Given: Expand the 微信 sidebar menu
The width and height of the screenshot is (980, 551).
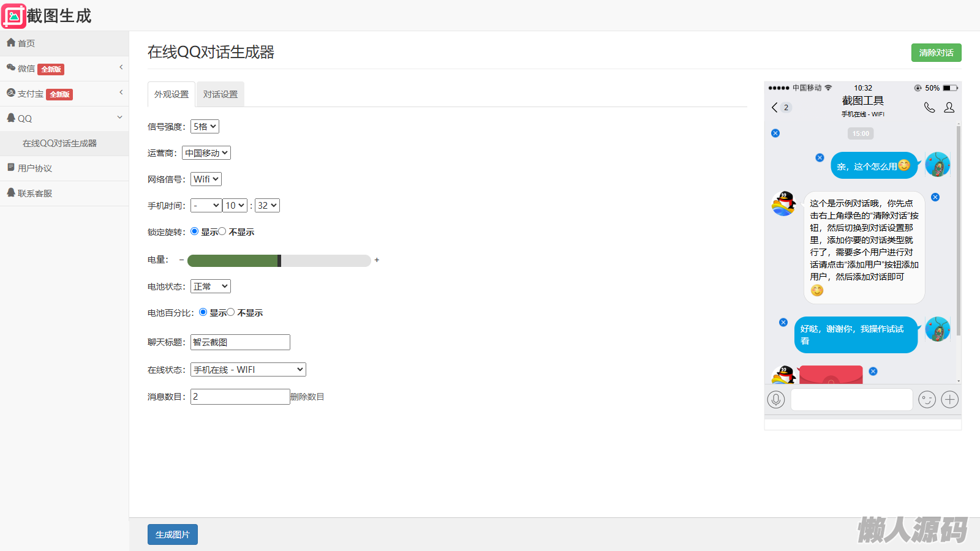Looking at the screenshot, I should [64, 69].
